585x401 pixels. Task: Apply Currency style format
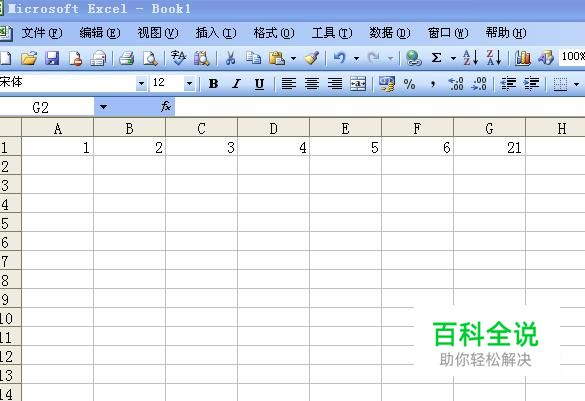point(387,84)
